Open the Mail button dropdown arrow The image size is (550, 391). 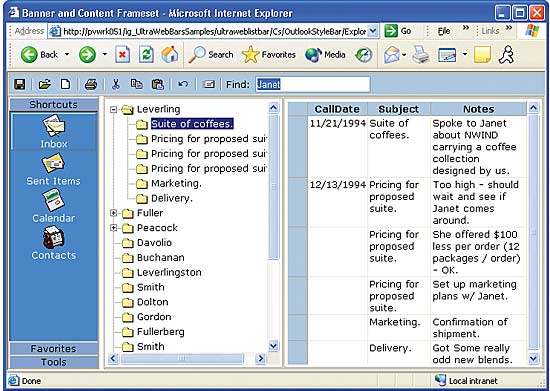click(404, 55)
